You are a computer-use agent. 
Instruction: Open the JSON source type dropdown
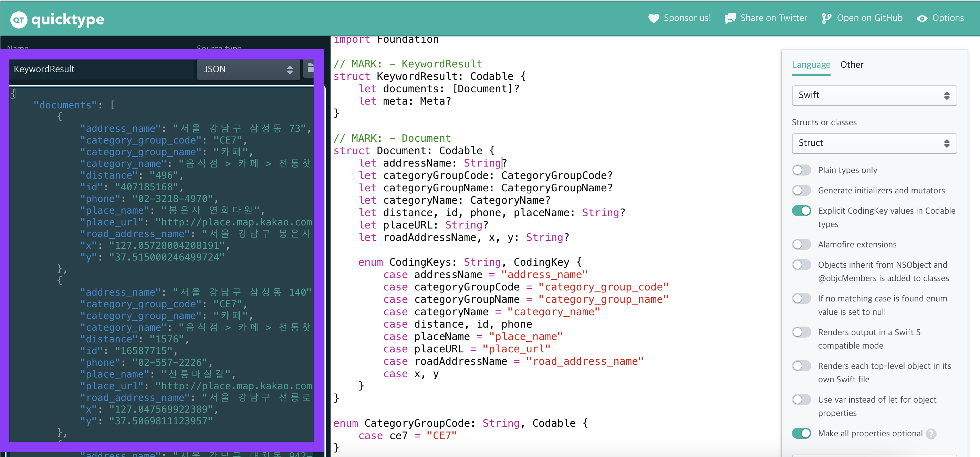pyautogui.click(x=248, y=69)
